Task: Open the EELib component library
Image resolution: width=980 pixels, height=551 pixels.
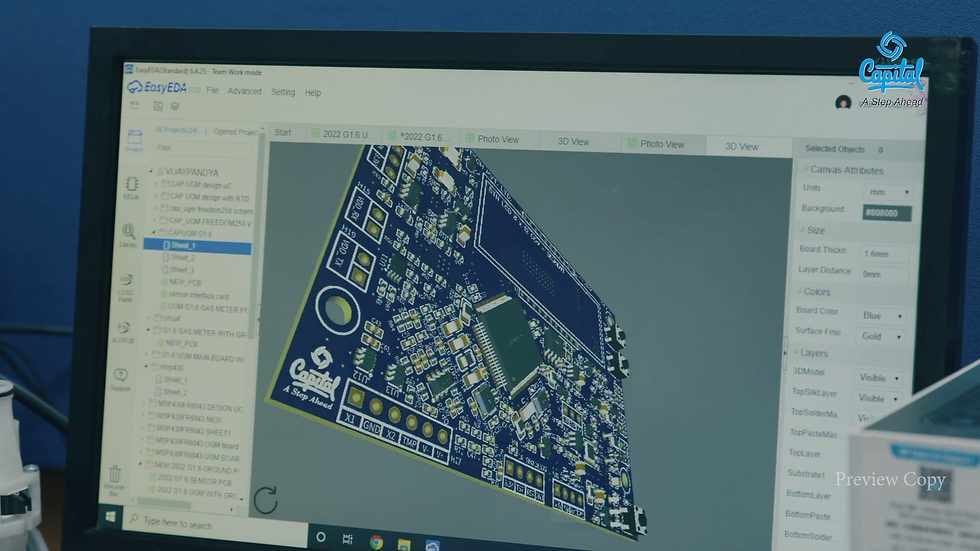Action: coord(131,188)
